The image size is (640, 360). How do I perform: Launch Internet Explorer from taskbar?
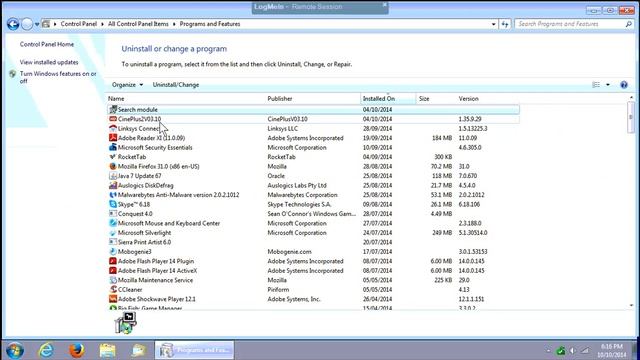(46, 350)
